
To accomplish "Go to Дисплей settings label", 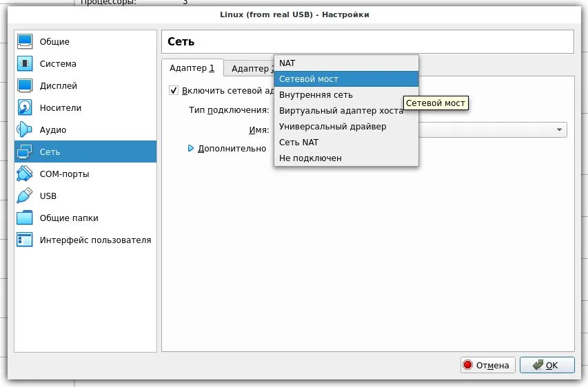I will [x=59, y=86].
